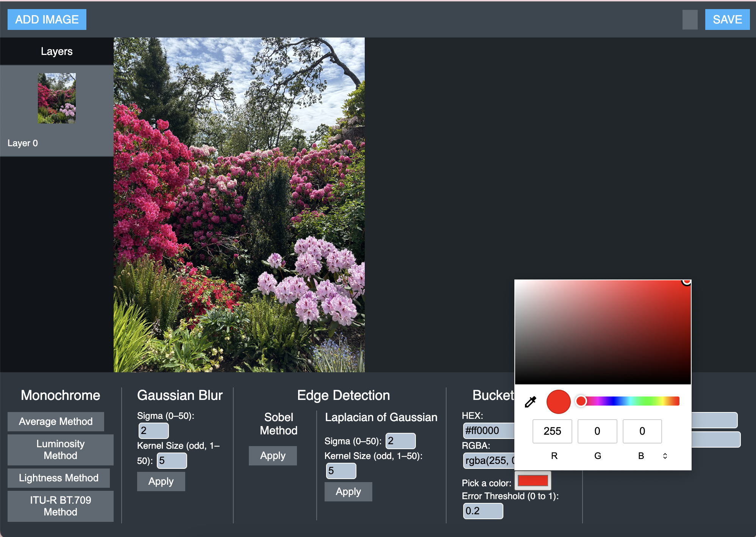Image resolution: width=756 pixels, height=537 pixels.
Task: Apply the Average Method monochrome filter
Action: [x=56, y=421]
